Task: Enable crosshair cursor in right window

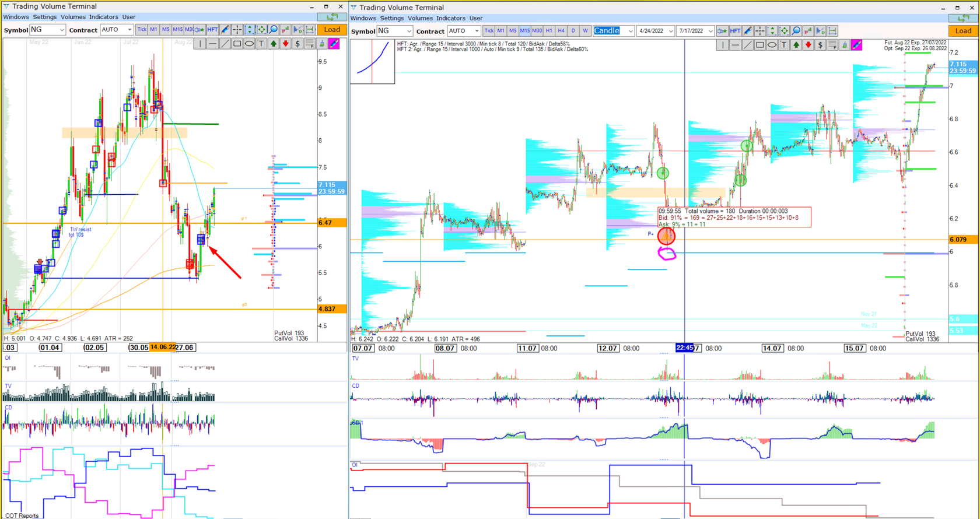Action: click(759, 30)
